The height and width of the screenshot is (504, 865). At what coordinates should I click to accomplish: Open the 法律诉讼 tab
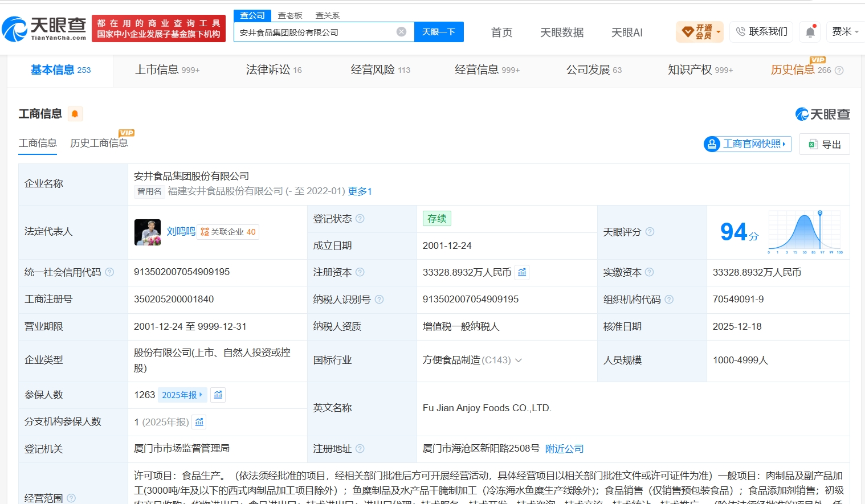click(x=274, y=70)
